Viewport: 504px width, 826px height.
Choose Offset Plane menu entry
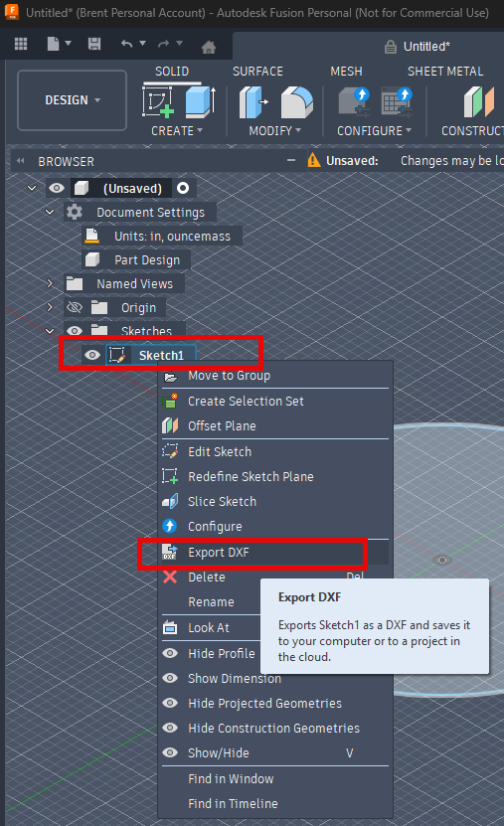coord(275,426)
